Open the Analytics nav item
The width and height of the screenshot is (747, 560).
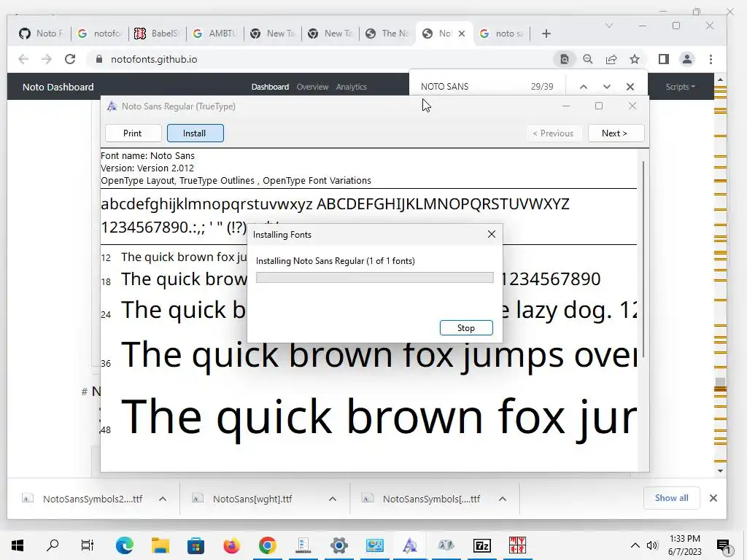[x=351, y=87]
